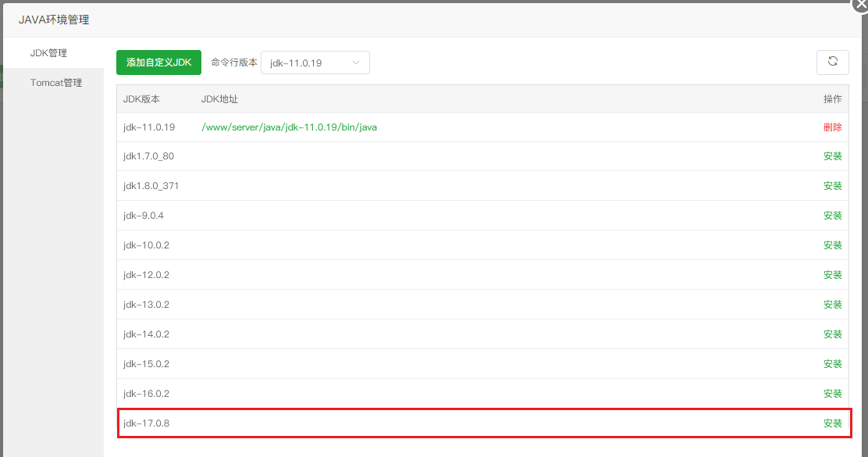Install jdk-17.0.8

click(x=832, y=423)
